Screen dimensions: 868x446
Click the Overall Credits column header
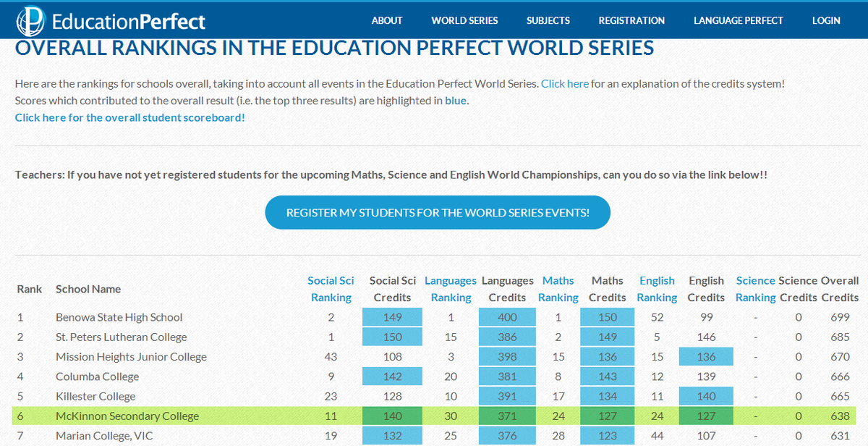840,289
